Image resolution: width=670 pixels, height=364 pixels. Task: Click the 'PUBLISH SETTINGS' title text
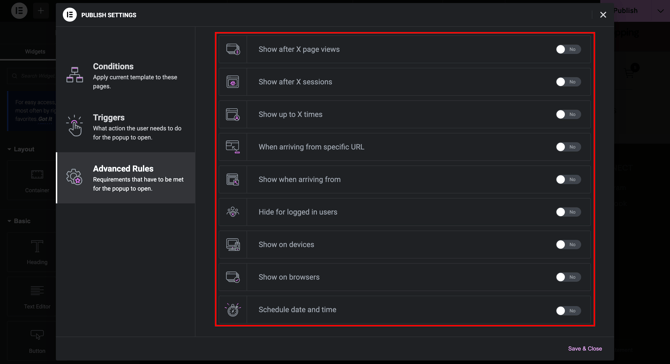[x=109, y=15]
